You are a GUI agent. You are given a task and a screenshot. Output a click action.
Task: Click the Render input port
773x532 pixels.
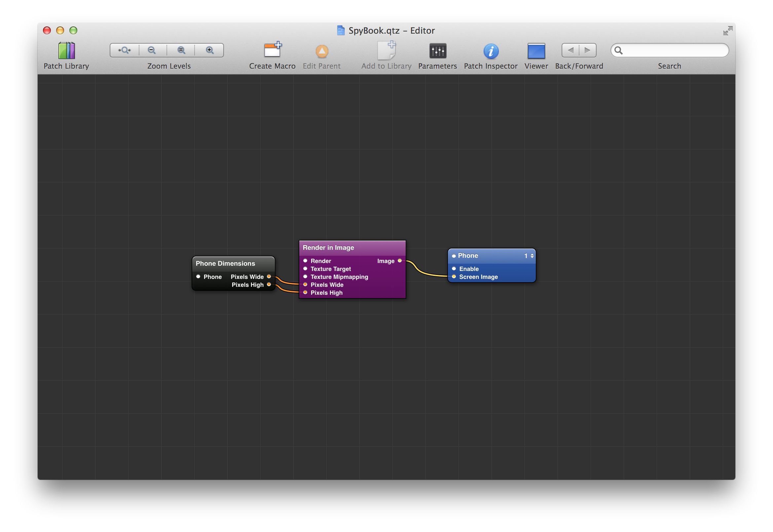tap(305, 261)
